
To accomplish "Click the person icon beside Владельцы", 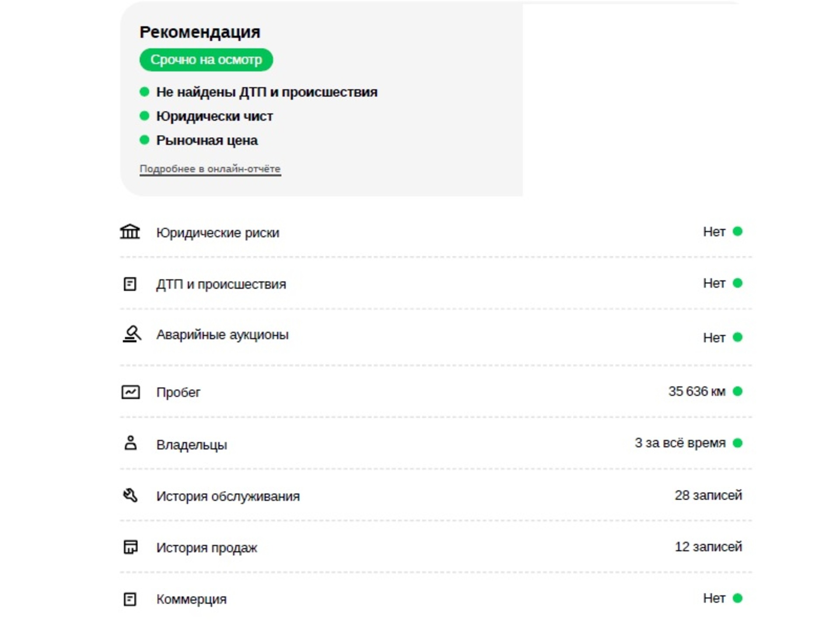I will (x=130, y=443).
